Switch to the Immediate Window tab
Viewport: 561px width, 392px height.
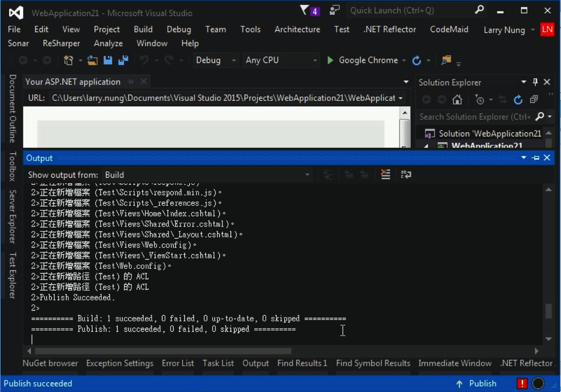455,363
